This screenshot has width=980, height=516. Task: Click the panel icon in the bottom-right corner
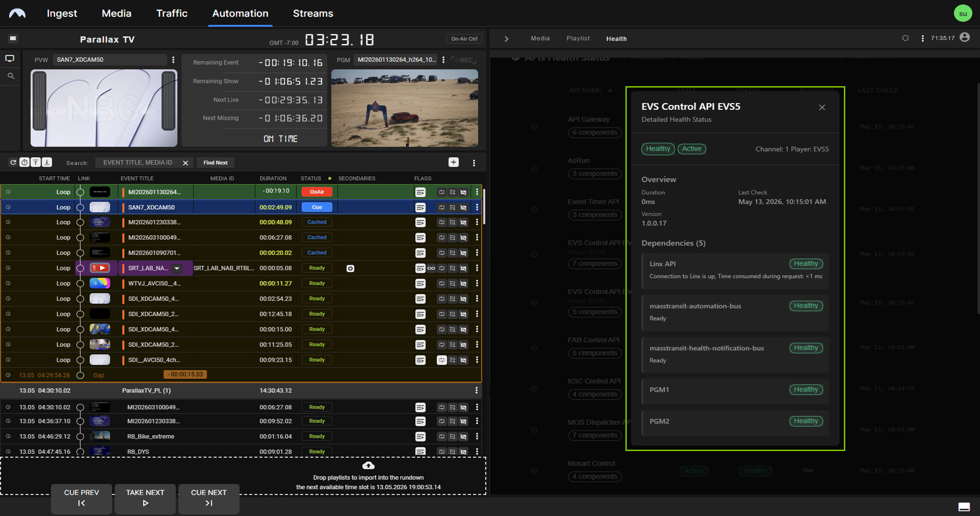[x=964, y=507]
